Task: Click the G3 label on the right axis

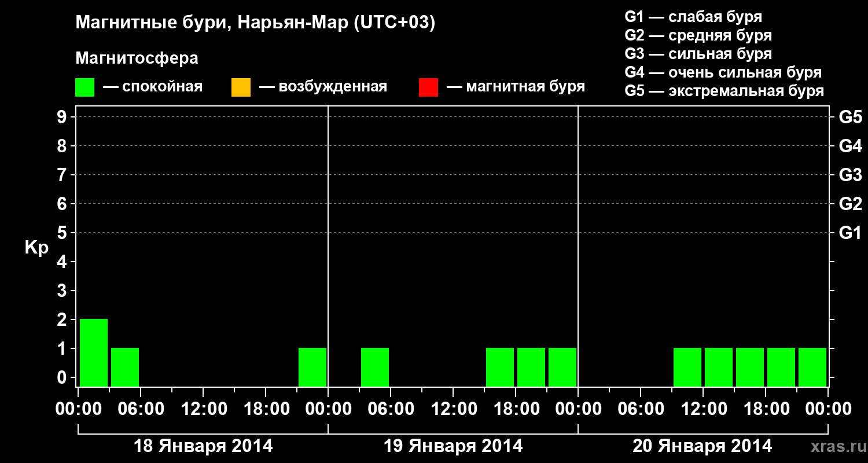Action: click(x=851, y=175)
